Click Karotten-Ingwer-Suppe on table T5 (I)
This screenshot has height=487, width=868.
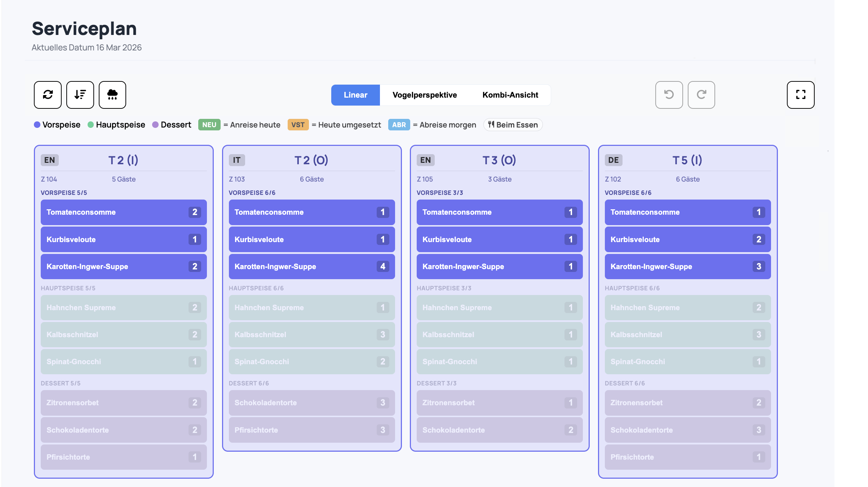click(687, 267)
